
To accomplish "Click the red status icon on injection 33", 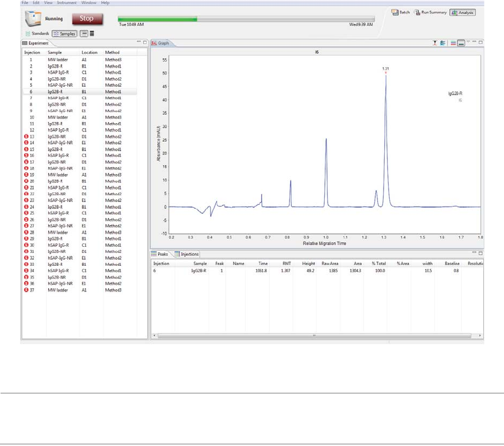I will 26,264.
